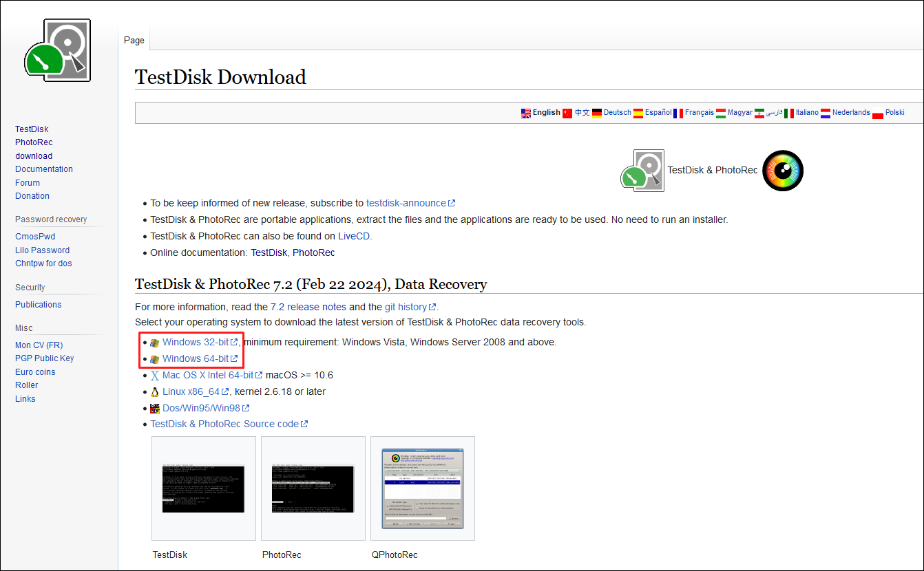
Task: Open the Links sidebar entry
Action: (x=25, y=399)
